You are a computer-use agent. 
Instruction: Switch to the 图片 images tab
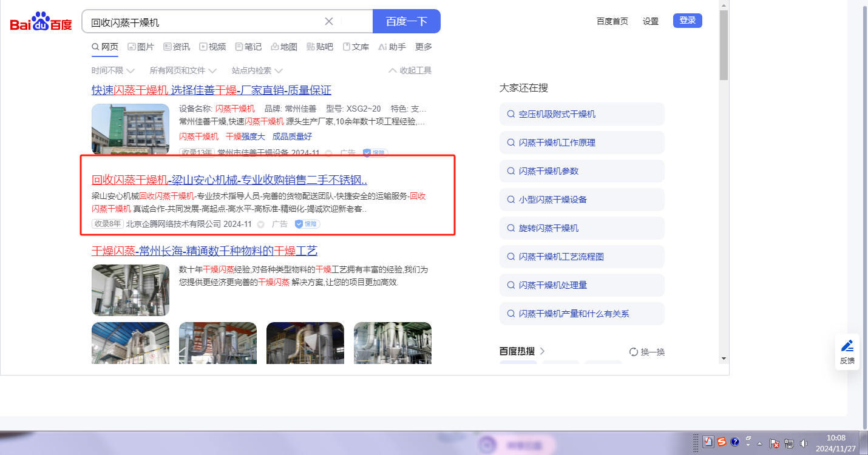click(x=140, y=47)
